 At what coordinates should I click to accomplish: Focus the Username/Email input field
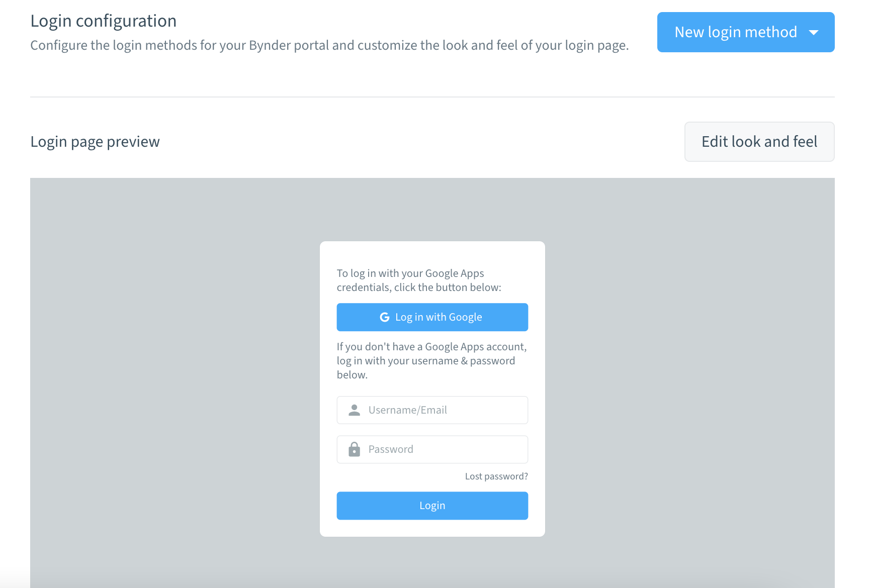point(432,410)
